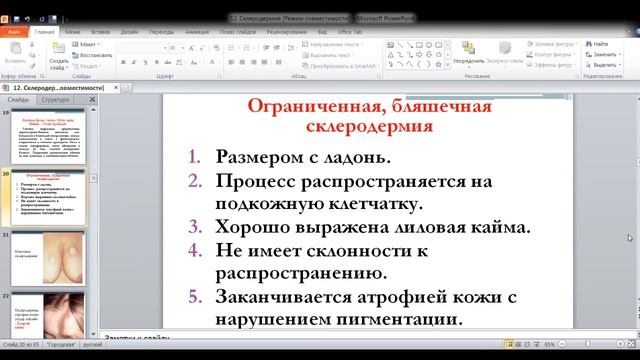This screenshot has width=640, height=360.
Task: Select slide 19 thumbnail
Action: click(48, 137)
